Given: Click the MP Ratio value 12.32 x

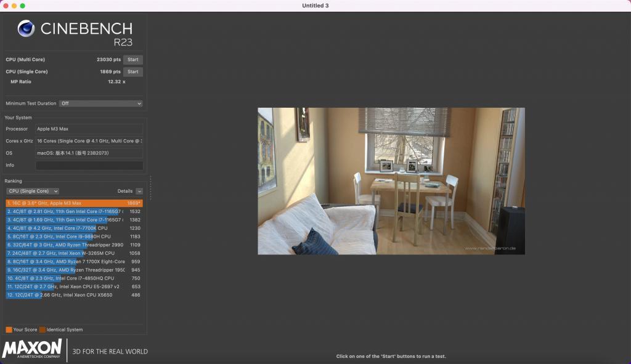Looking at the screenshot, I should tap(116, 82).
